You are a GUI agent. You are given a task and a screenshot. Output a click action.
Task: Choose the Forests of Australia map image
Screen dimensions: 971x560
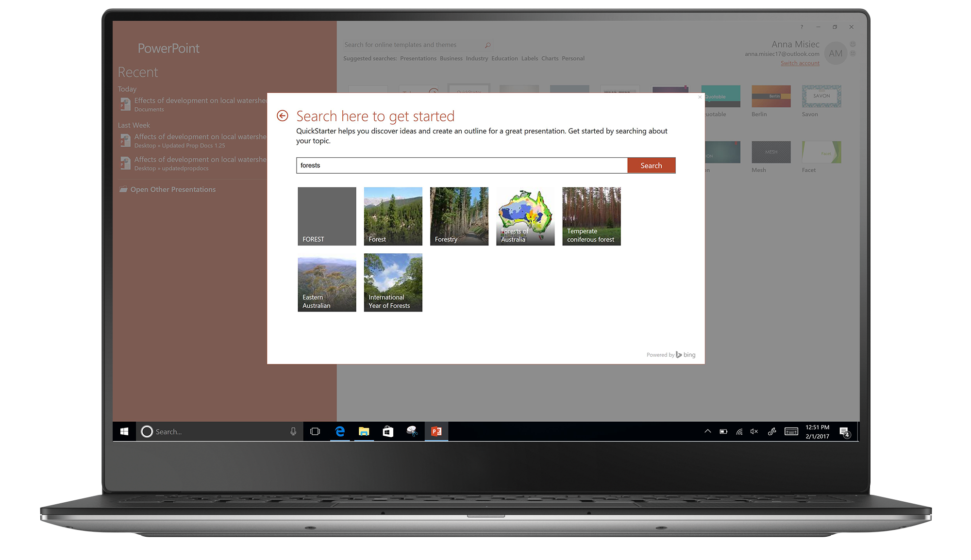525,216
